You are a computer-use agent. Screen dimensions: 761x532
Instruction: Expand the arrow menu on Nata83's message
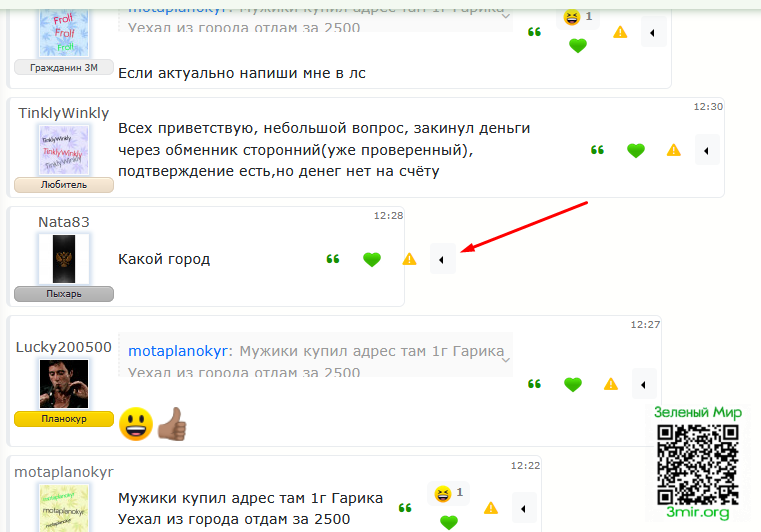tap(442, 259)
